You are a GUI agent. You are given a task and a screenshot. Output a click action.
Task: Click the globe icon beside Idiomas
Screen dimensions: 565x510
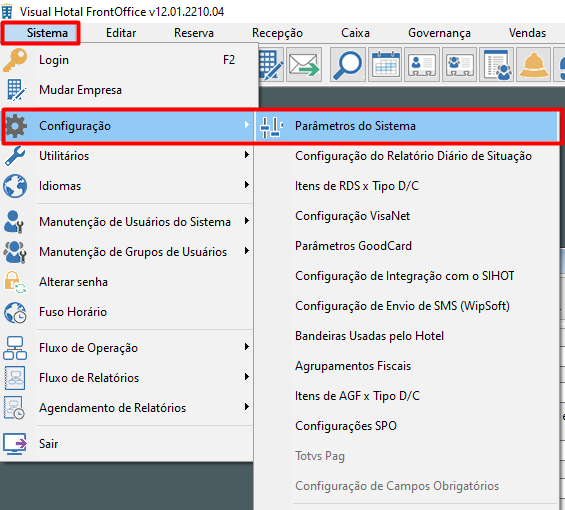[15, 186]
